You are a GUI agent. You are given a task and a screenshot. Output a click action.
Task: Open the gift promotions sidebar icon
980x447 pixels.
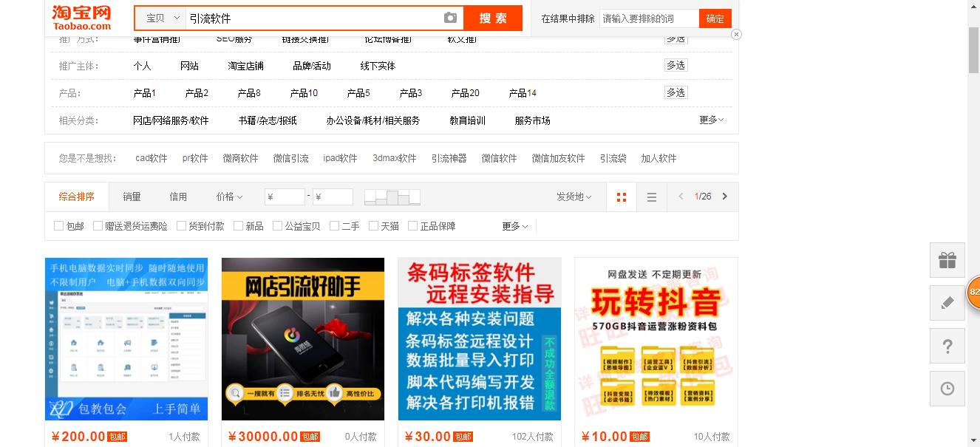tap(947, 260)
